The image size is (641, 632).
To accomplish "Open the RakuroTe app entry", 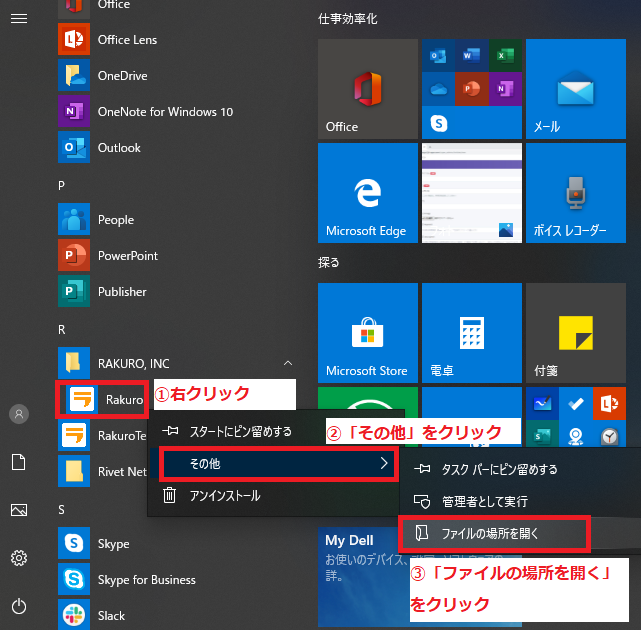I will 102,435.
